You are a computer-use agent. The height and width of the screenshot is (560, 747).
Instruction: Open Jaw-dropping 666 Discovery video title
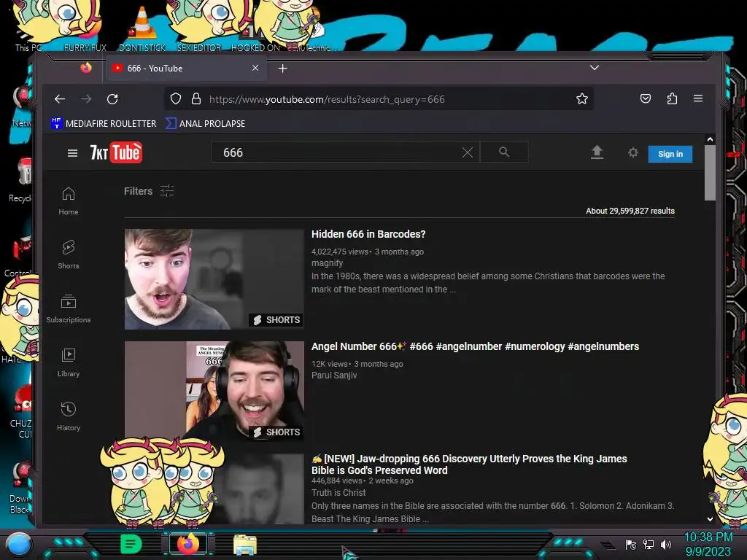pyautogui.click(x=469, y=464)
